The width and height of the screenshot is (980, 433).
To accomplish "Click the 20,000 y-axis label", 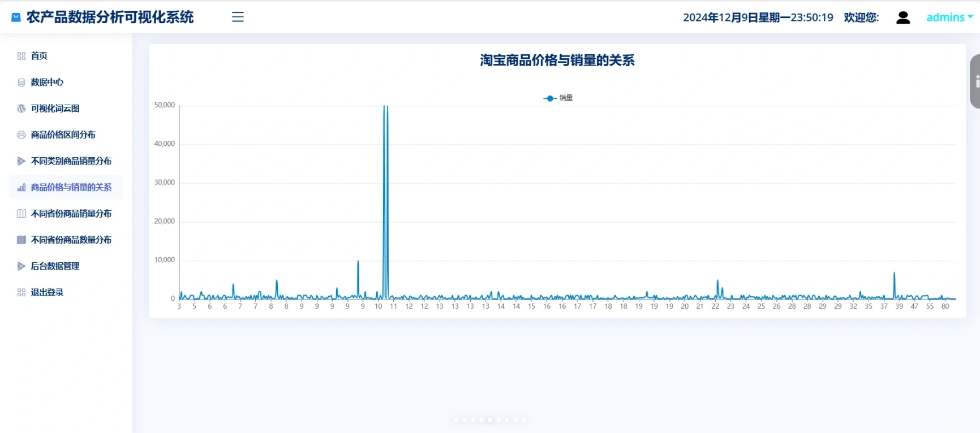I will point(165,221).
